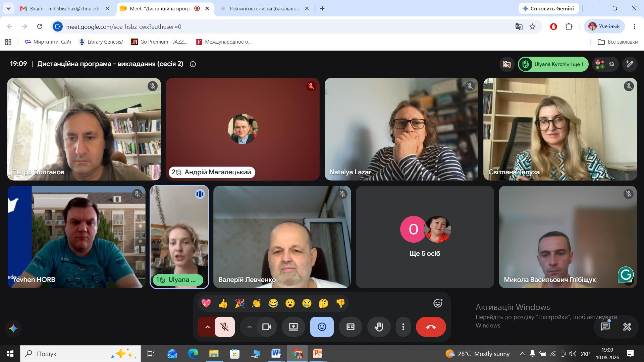Send the crying face emoji reaction
Screen dimensions: 644x362
point(307,303)
